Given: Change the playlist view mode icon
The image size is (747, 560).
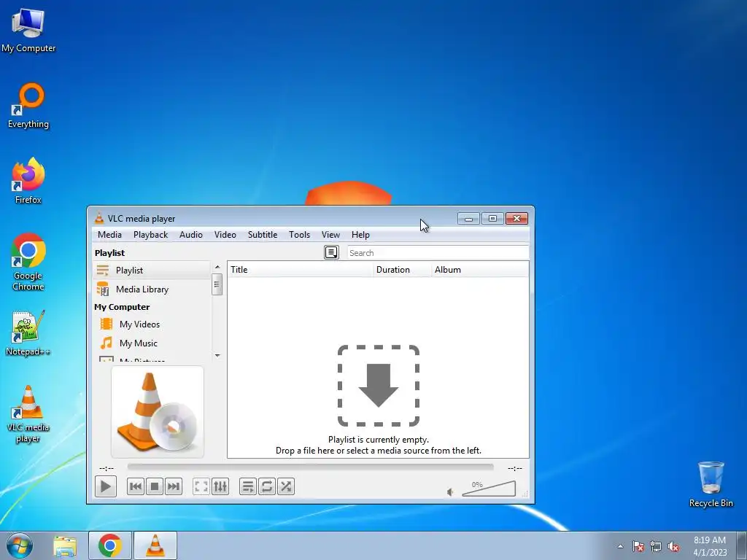Looking at the screenshot, I should point(331,252).
